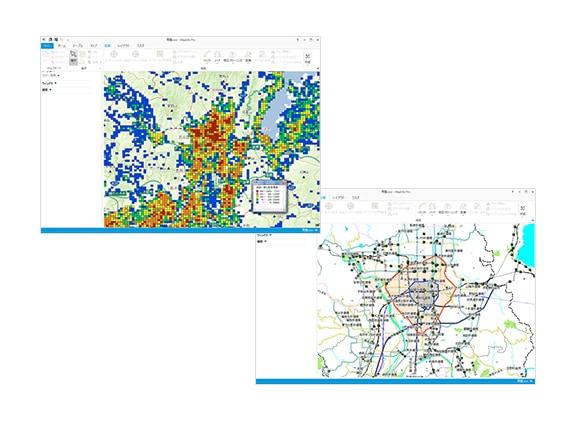Screen dimensions: 576x421
Task: Click the rightmost ribbon icon in lower window
Action: [523, 209]
